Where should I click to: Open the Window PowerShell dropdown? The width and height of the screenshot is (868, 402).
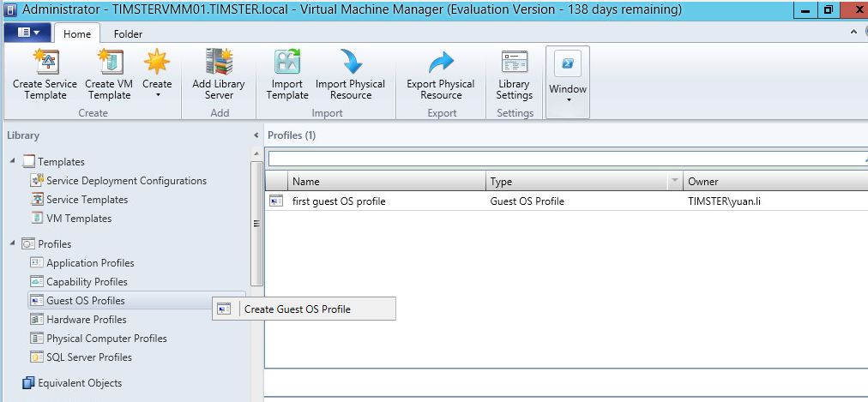[x=568, y=81]
